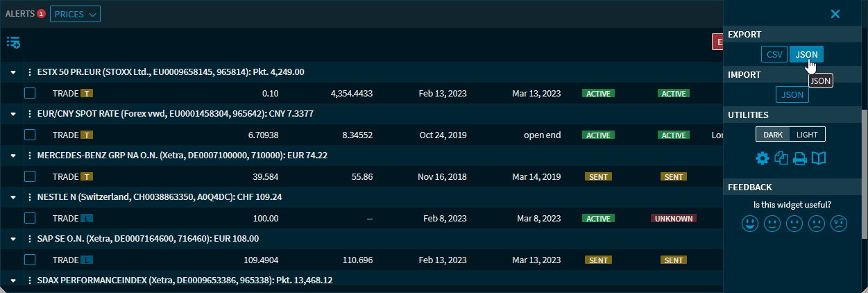Screen dimensions: 868x293
Task: Collapse the EUR/CNY SPOT RATE group
Action: (x=13, y=114)
